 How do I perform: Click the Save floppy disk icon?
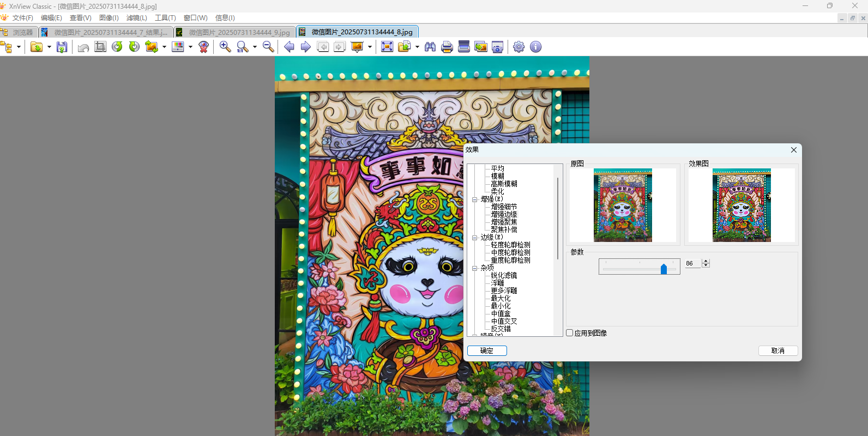pos(62,47)
